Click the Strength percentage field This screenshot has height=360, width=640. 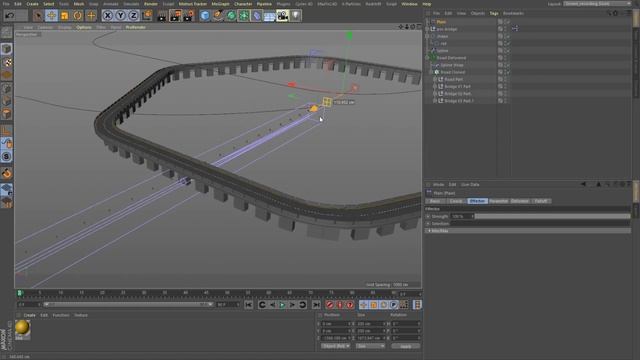(x=462, y=216)
